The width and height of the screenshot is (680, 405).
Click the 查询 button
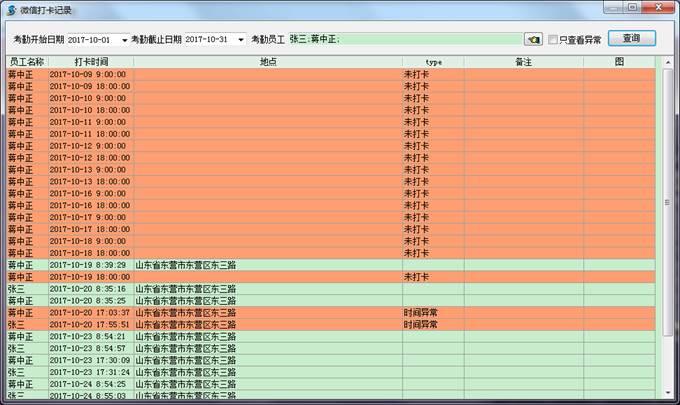(631, 39)
